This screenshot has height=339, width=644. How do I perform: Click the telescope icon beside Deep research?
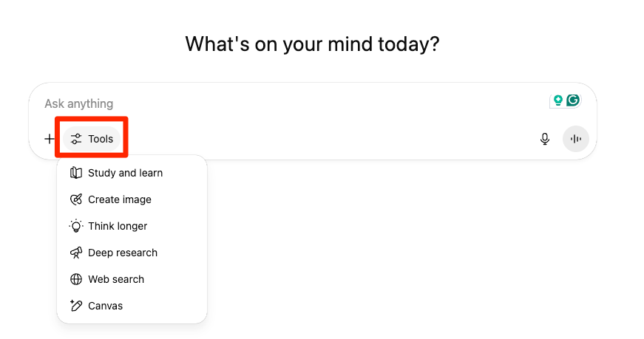75,253
